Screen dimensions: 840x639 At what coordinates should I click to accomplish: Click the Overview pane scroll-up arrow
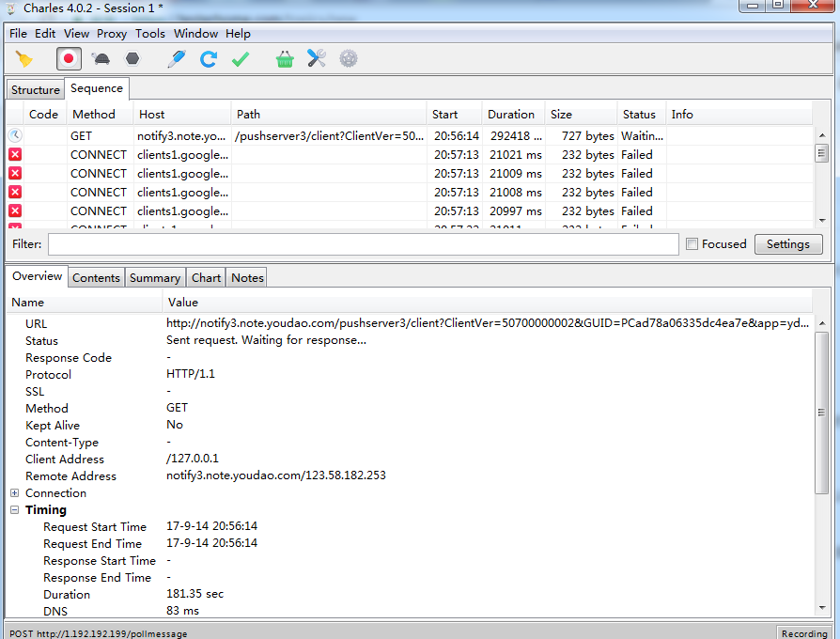pos(821,323)
